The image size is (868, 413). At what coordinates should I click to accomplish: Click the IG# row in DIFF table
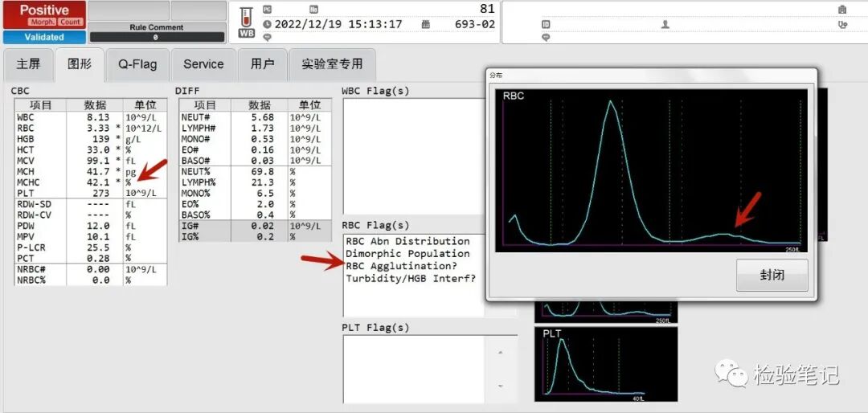(x=256, y=226)
